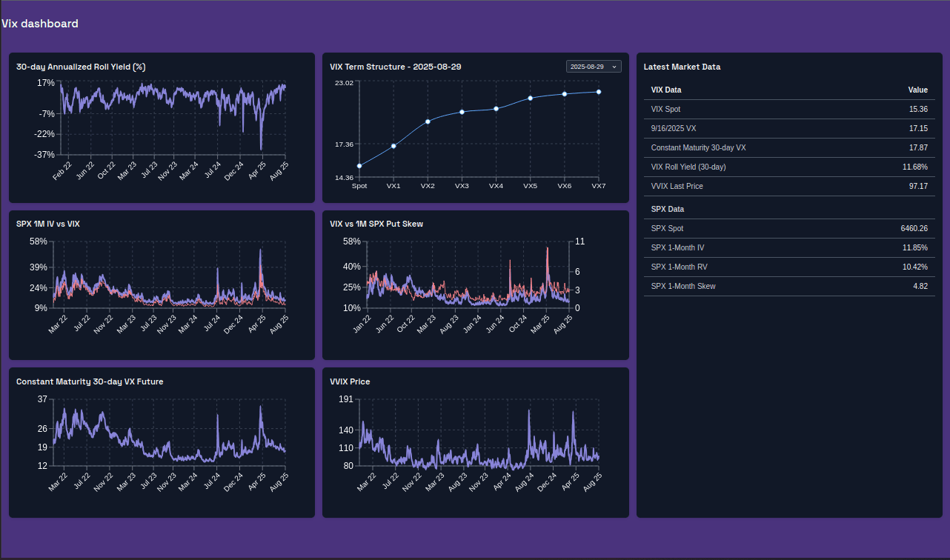Screen dimensions: 950x560
Task: Select the VX6 point on the curve
Action: coord(564,94)
